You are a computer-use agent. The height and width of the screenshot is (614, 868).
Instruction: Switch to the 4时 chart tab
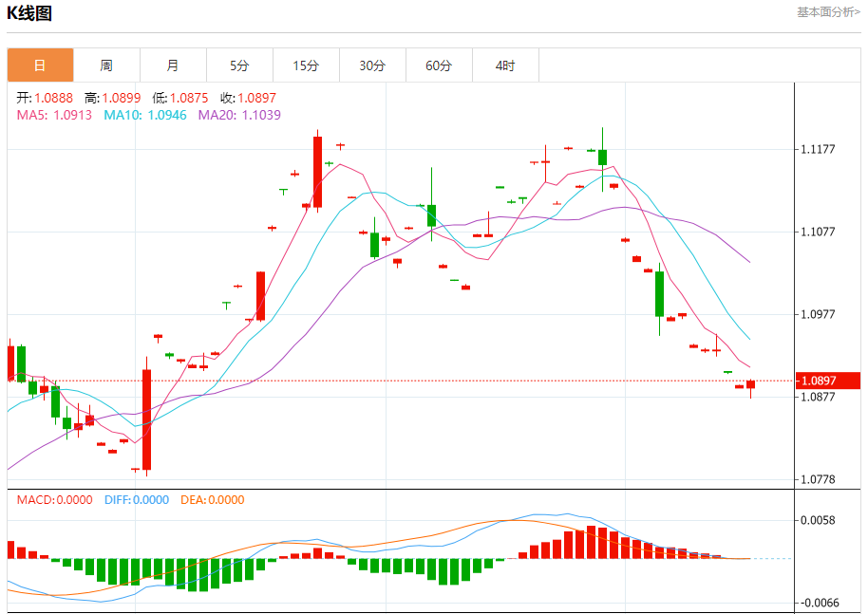point(505,65)
